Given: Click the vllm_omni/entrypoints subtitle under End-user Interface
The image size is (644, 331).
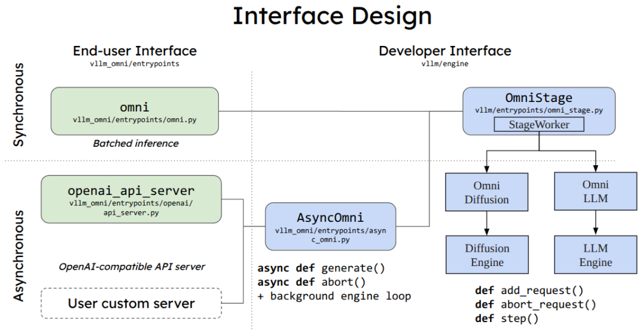Looking at the screenshot, I should (x=135, y=64).
